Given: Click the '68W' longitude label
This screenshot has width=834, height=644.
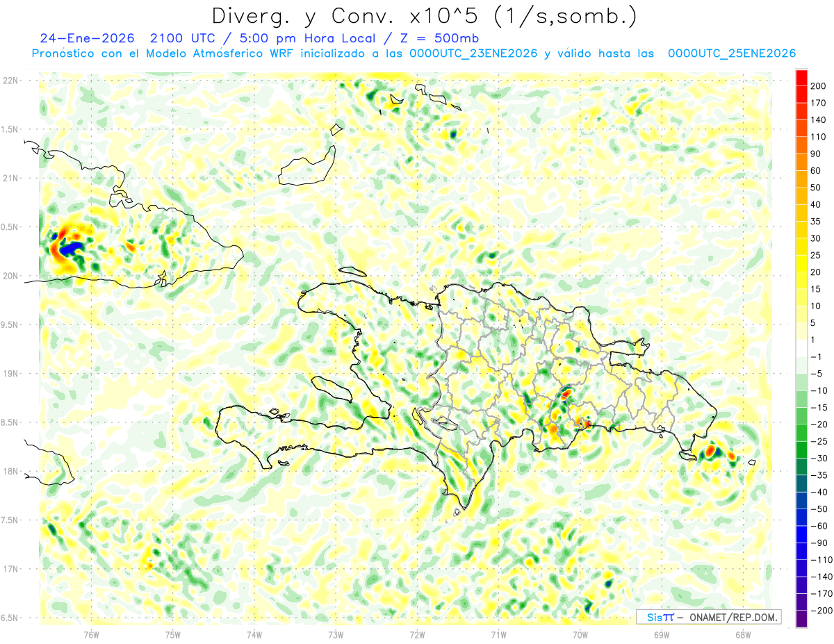Looking at the screenshot, I should [x=743, y=634].
